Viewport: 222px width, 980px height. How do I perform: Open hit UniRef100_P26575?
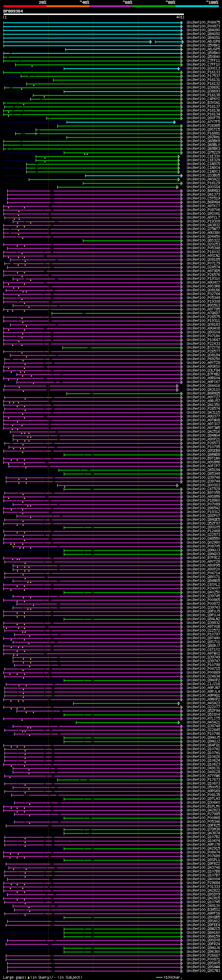point(203,317)
